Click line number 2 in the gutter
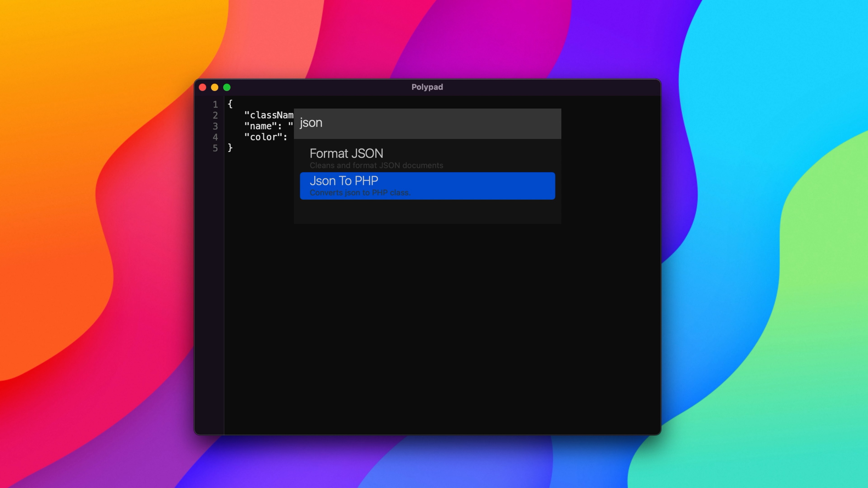 tap(215, 115)
